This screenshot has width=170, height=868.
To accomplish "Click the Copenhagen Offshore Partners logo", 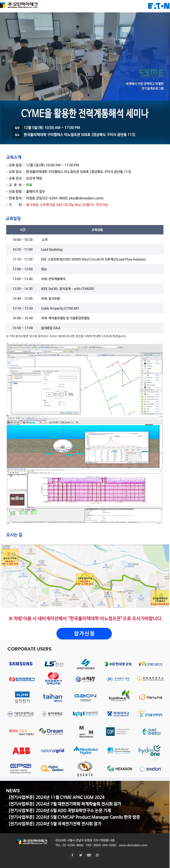I will pyautogui.click(x=118, y=731).
